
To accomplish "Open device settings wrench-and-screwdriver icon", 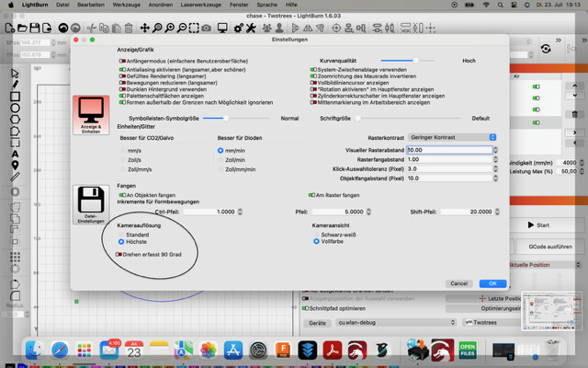I will pos(251,28).
